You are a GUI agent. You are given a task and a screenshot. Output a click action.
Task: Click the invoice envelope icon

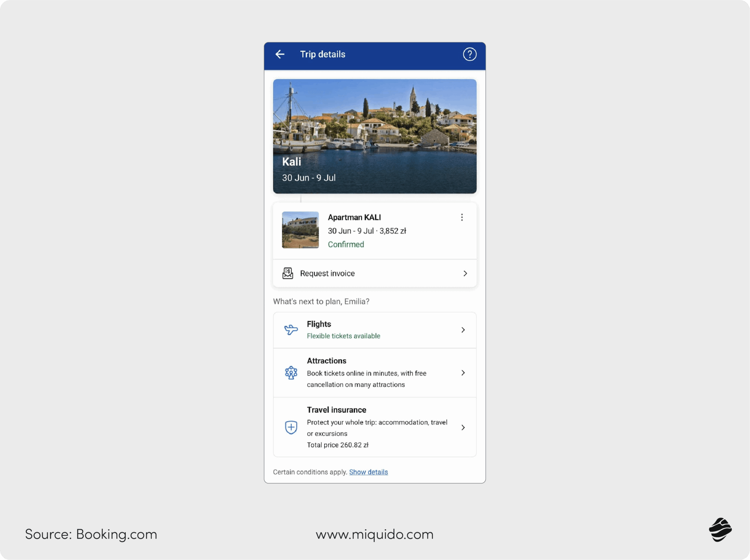pyautogui.click(x=288, y=273)
